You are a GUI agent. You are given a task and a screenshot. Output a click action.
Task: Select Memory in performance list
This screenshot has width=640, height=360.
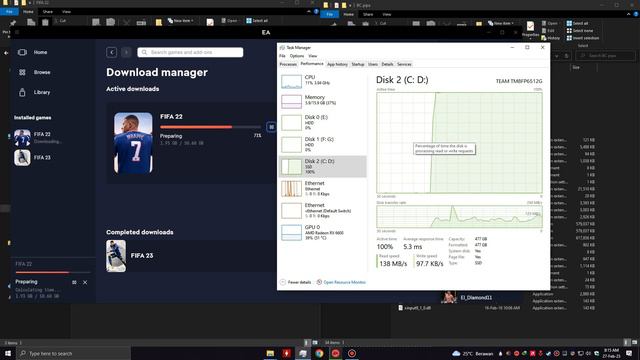coord(322,100)
